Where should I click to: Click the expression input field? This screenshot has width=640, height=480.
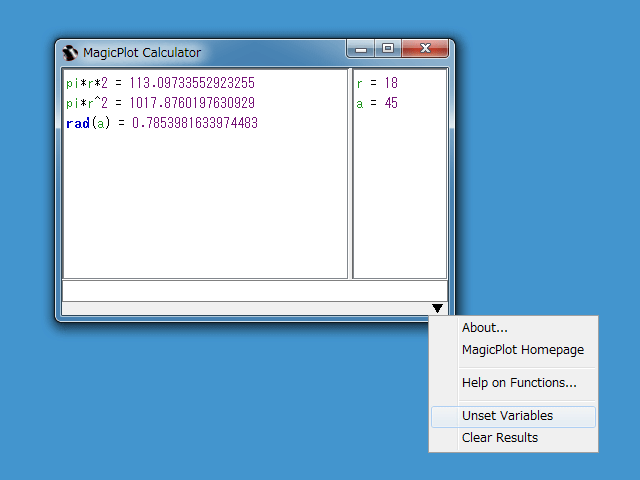255,291
